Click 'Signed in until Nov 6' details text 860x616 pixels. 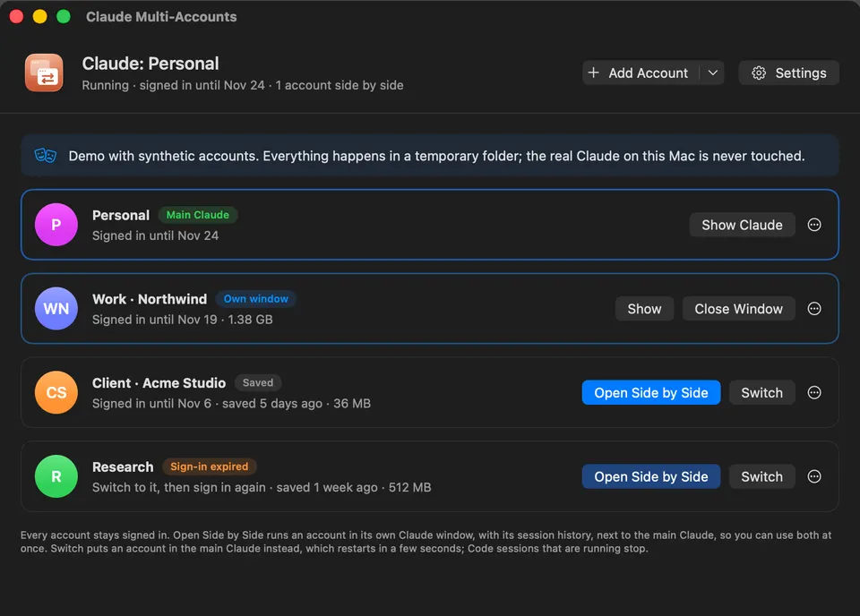point(231,404)
